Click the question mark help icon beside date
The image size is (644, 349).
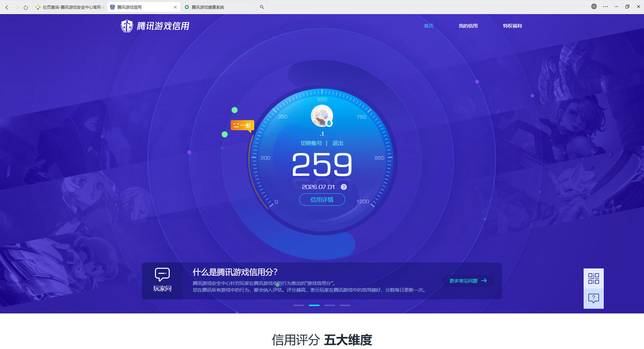[x=344, y=187]
